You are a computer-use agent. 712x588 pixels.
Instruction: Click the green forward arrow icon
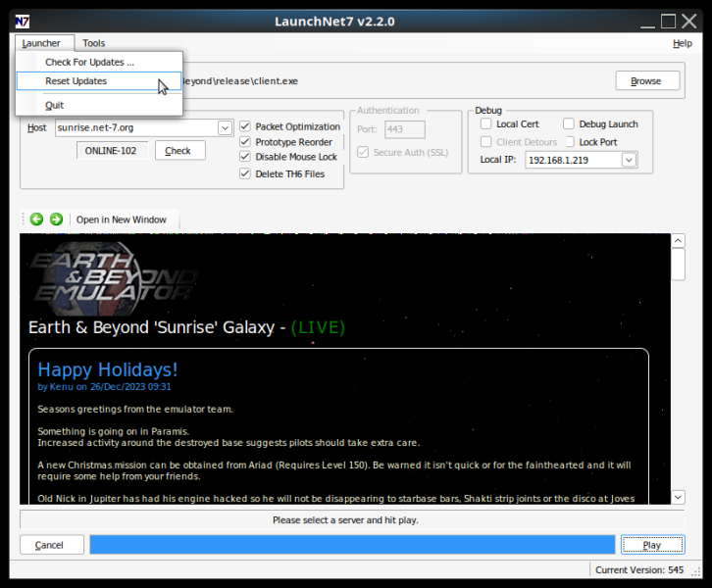click(x=56, y=220)
